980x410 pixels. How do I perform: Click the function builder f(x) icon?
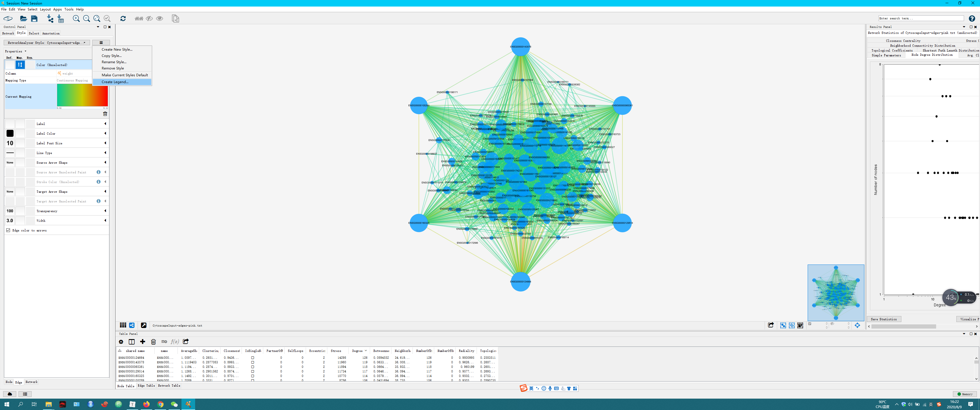(x=175, y=342)
